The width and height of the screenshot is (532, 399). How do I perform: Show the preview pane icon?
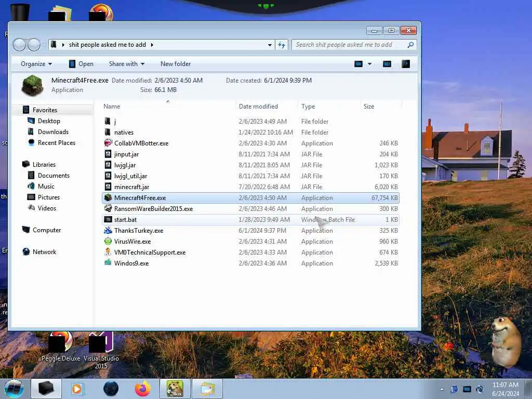click(387, 64)
